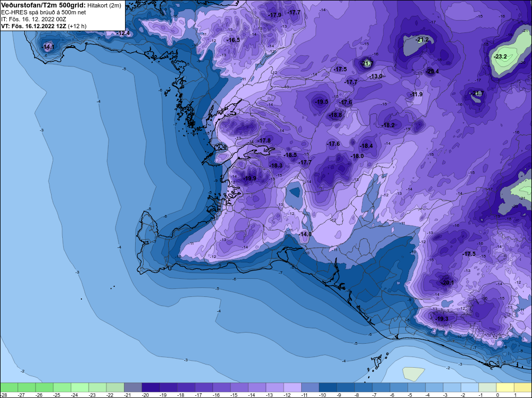Click the -14.1 temperature label
532x398 pixels.
coord(48,47)
